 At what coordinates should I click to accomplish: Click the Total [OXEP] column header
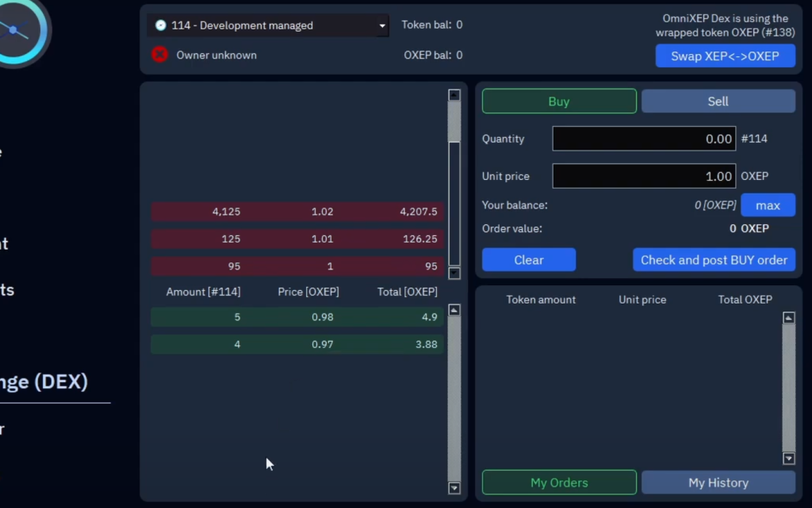[407, 292]
